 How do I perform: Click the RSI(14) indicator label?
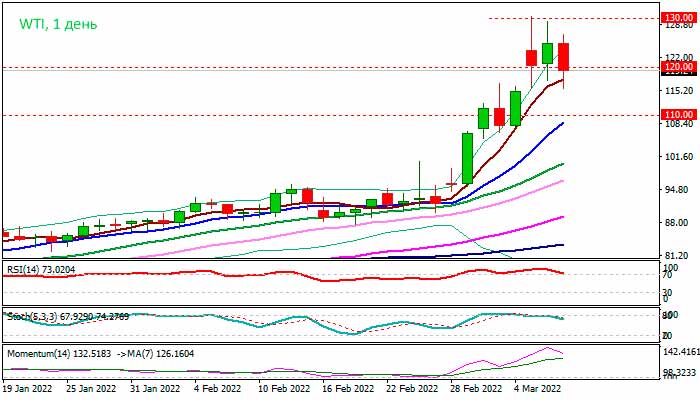tap(42, 270)
